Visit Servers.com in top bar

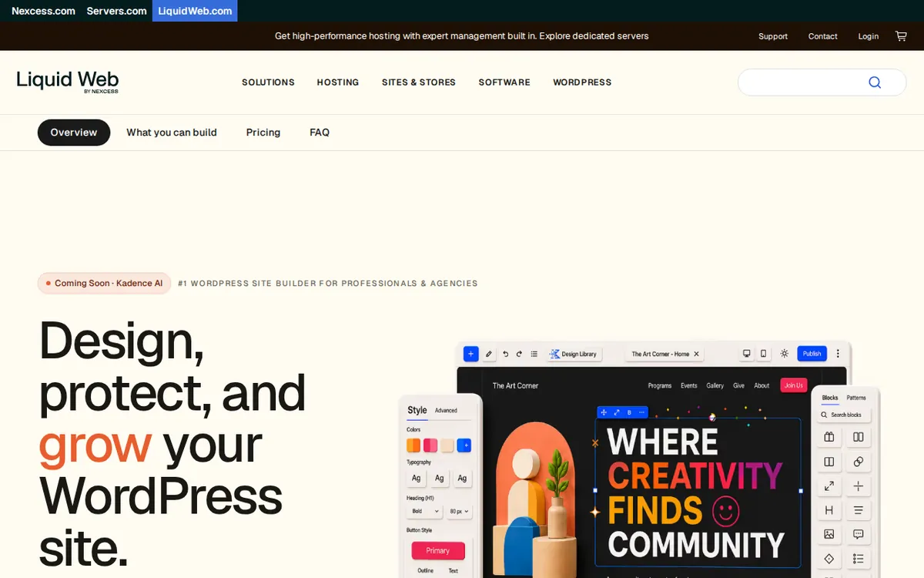coord(116,11)
